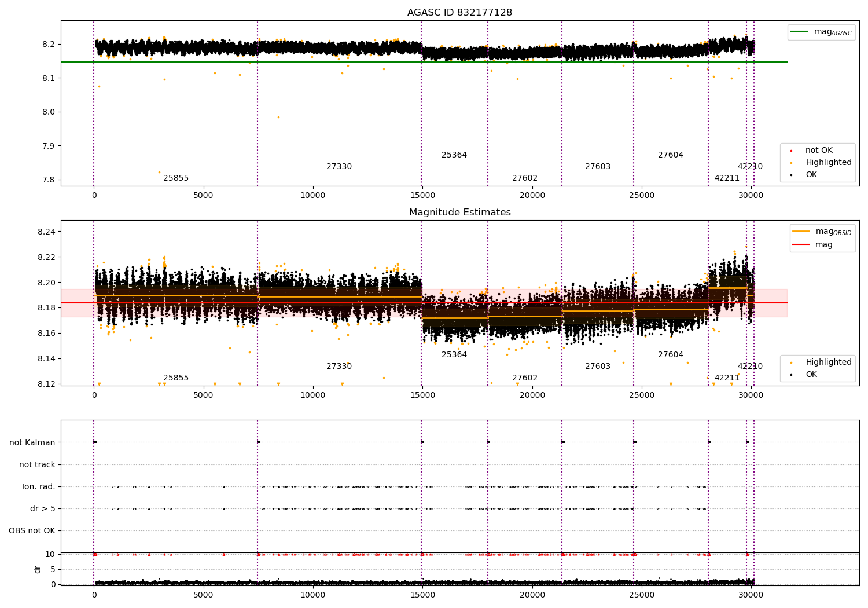Screen dimensions: 868x608
Task: Click obsid label 27603 in the top plot
Action: (598, 167)
